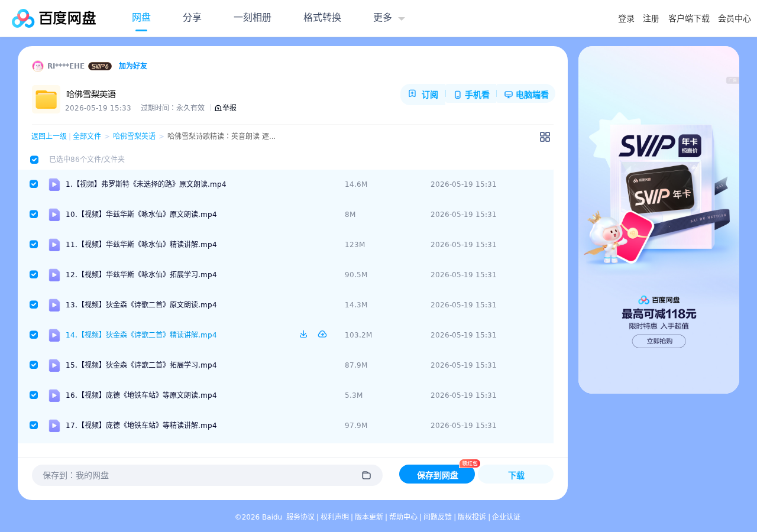757x532 pixels.
Task: Click video file icon for file 11
Action: point(54,245)
